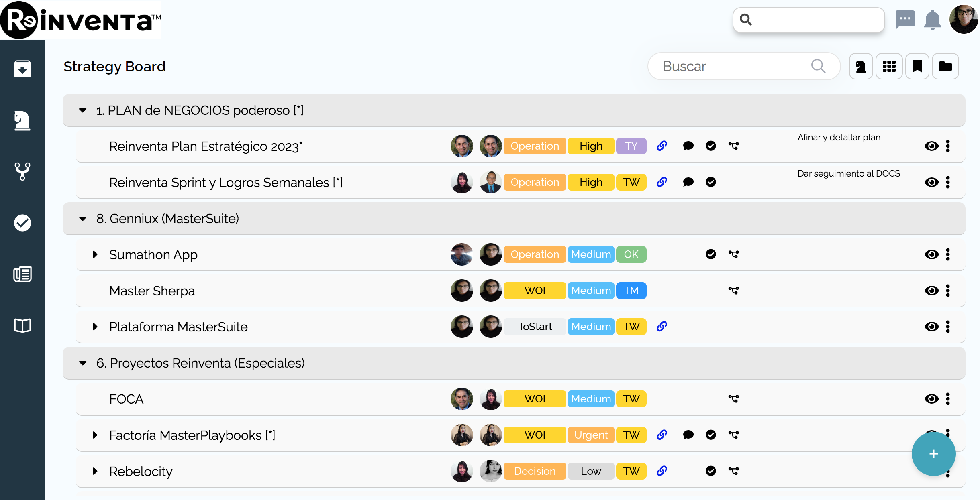980x500 pixels.
Task: Open the notifications bell
Action: pos(933,20)
